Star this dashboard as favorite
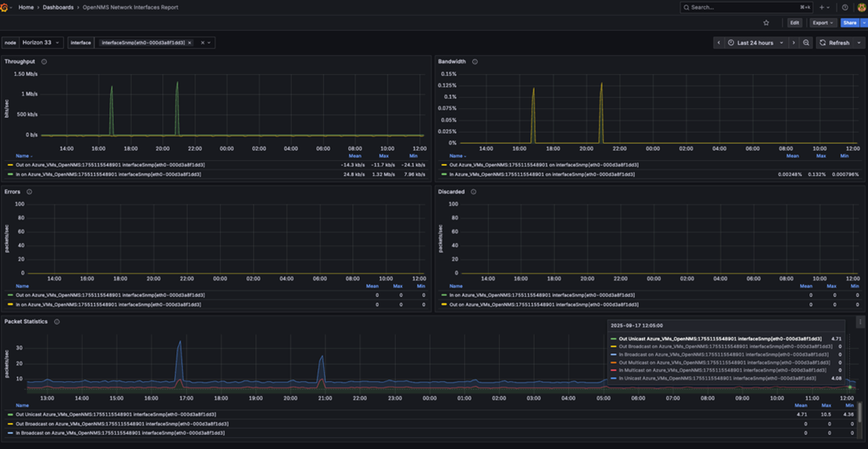Viewport: 868px width, 449px height. pos(765,22)
